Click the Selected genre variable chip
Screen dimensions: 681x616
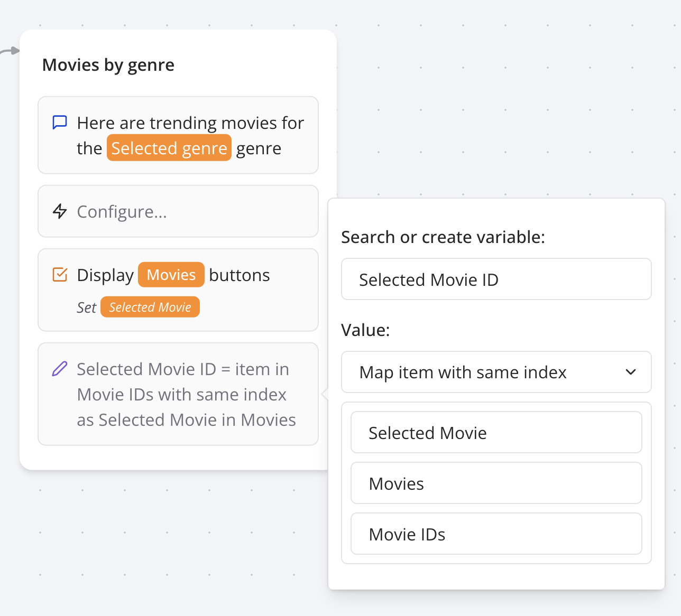(x=169, y=148)
